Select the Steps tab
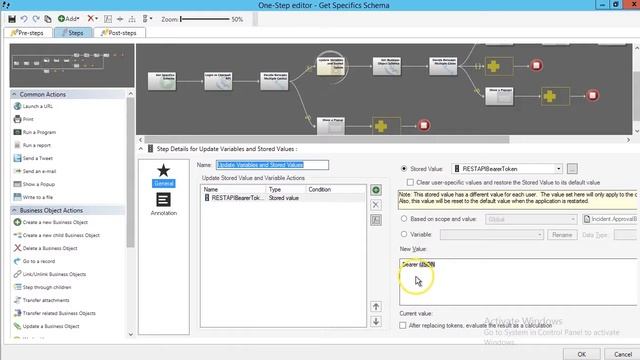The image size is (640, 360). (73, 33)
